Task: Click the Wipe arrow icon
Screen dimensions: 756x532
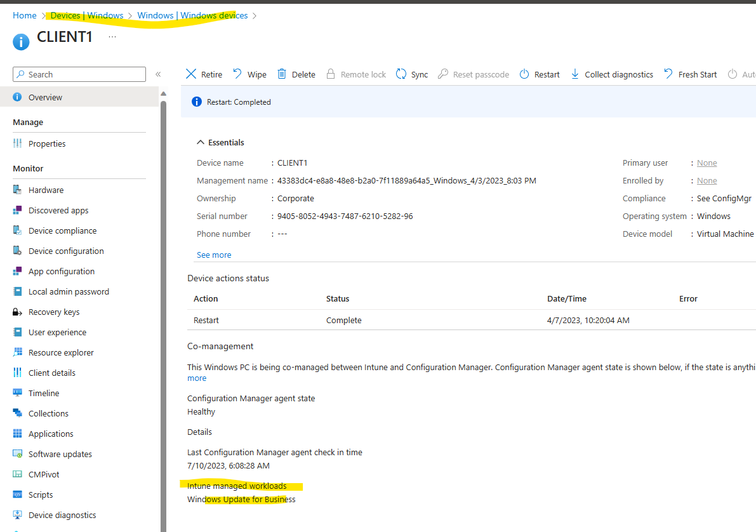Action: [x=237, y=73]
